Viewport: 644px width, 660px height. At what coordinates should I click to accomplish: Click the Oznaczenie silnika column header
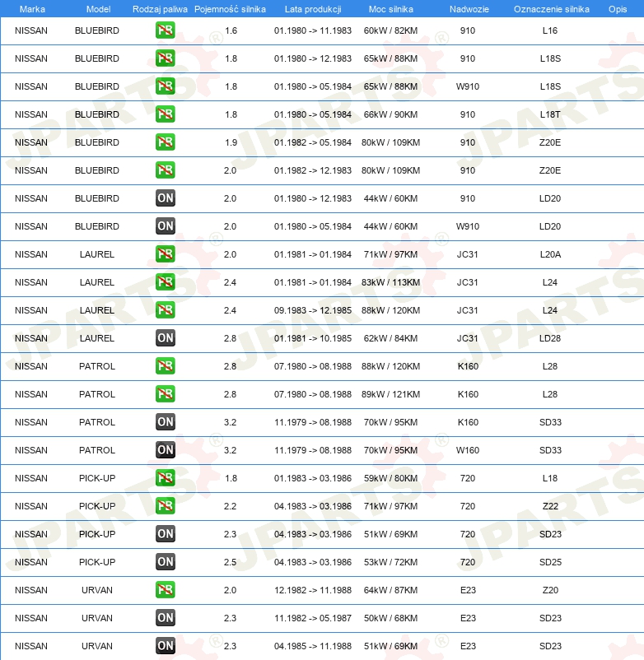(x=551, y=9)
